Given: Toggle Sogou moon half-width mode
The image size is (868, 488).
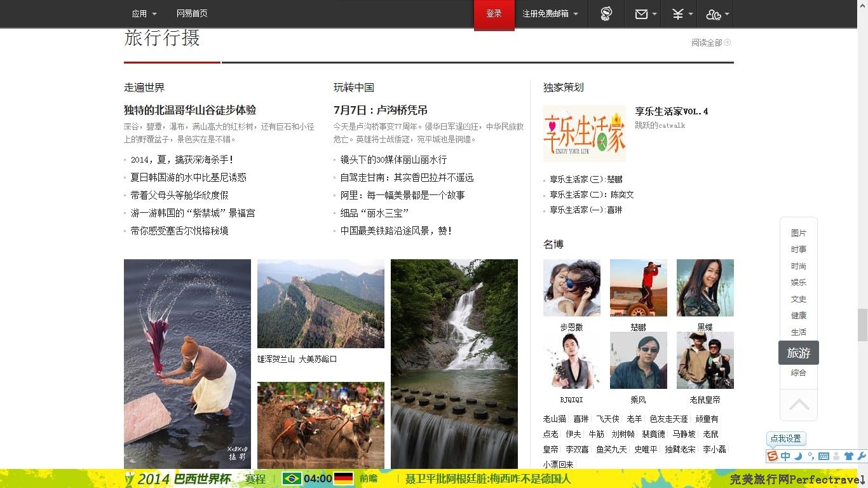Looking at the screenshot, I should (x=798, y=456).
